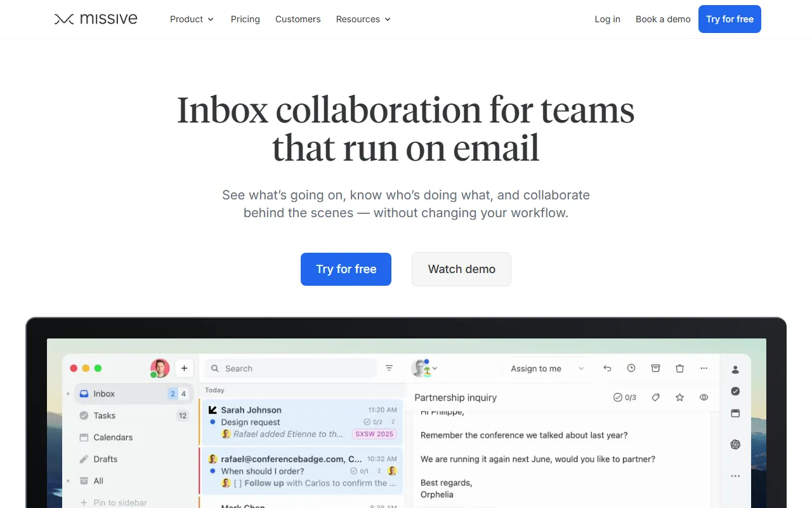This screenshot has width=812, height=508.
Task: Click the Watch demo button
Action: (461, 269)
